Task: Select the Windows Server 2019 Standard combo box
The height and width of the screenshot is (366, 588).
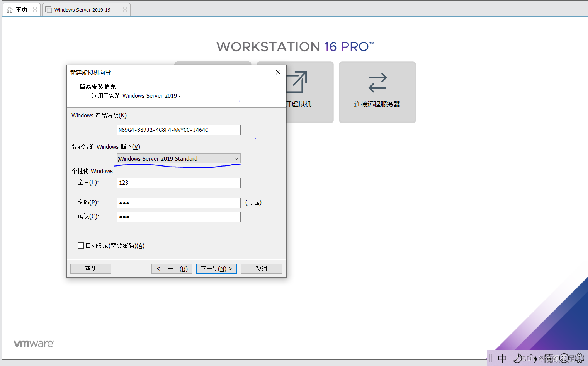Action: point(178,158)
